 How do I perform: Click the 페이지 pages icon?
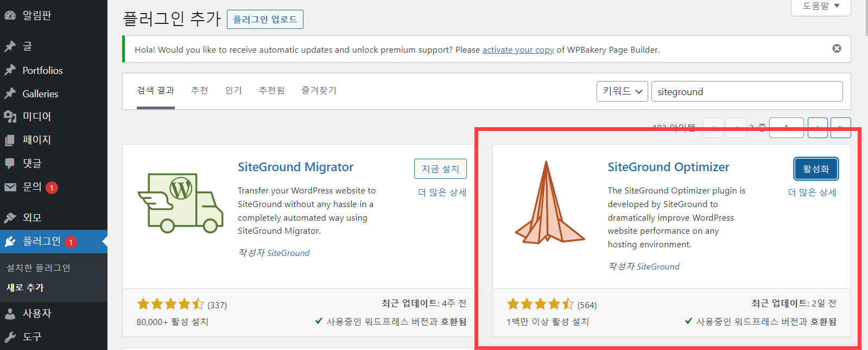10,140
